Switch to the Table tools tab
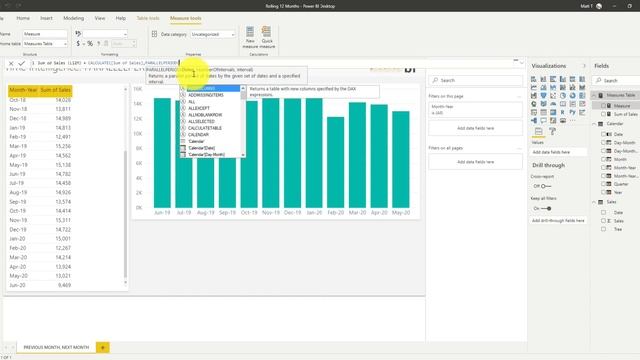Viewport: 640px width, 360px height. click(148, 18)
